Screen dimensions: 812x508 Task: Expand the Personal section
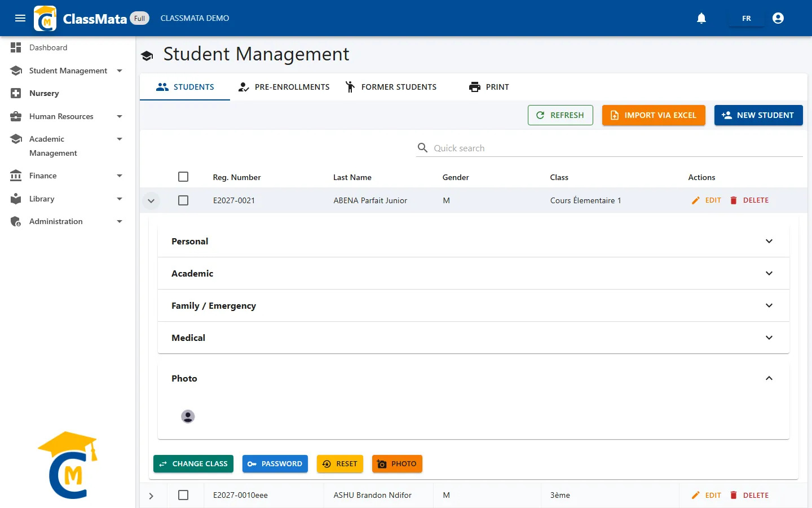pos(474,241)
